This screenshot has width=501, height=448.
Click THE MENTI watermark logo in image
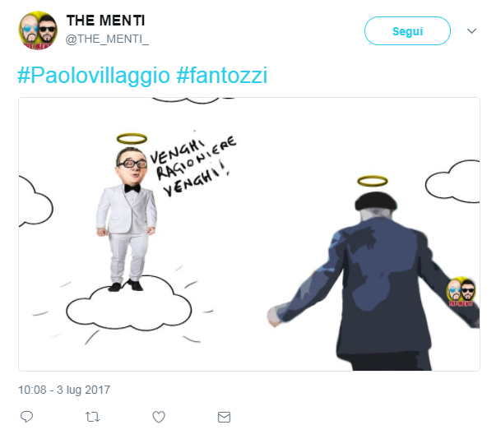pos(462,293)
